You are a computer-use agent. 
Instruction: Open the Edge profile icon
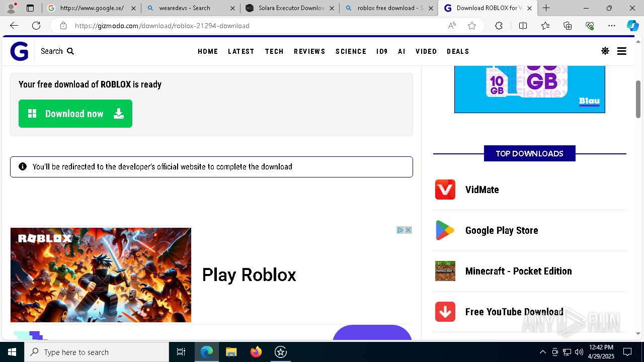coord(11,8)
